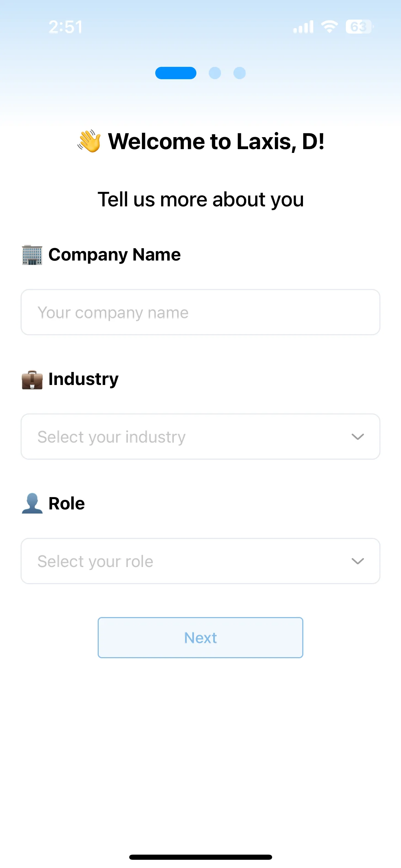Go to the third onboarding step dot

click(x=240, y=73)
